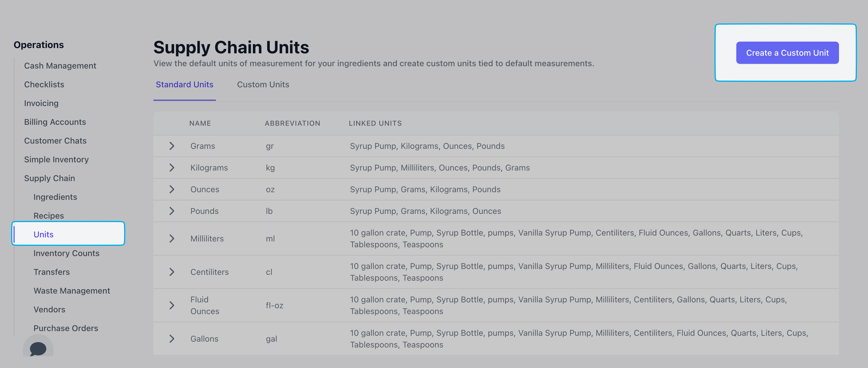Click the ABBREVIATION column header
The height and width of the screenshot is (368, 868).
tap(292, 123)
